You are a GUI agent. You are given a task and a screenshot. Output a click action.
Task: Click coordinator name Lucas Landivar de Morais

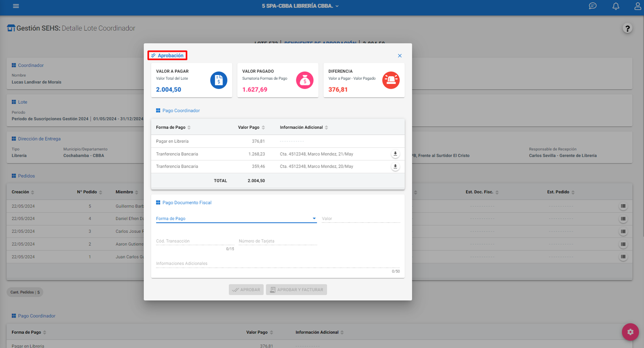[36, 82]
